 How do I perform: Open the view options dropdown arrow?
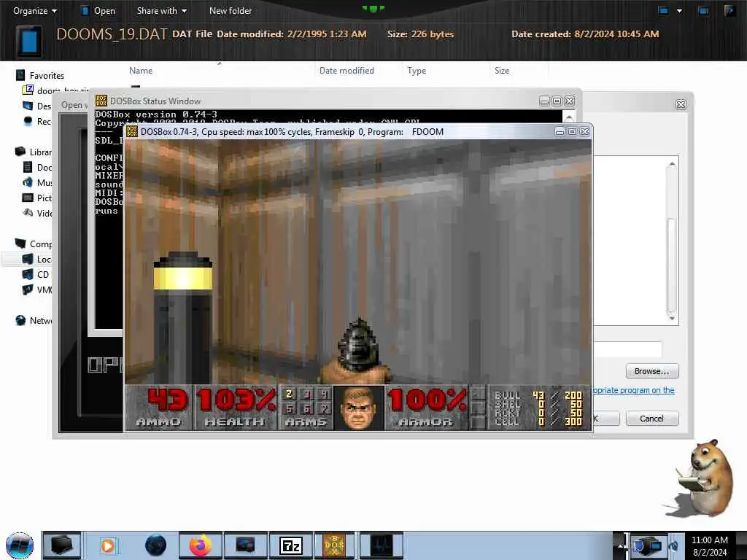pos(679,10)
